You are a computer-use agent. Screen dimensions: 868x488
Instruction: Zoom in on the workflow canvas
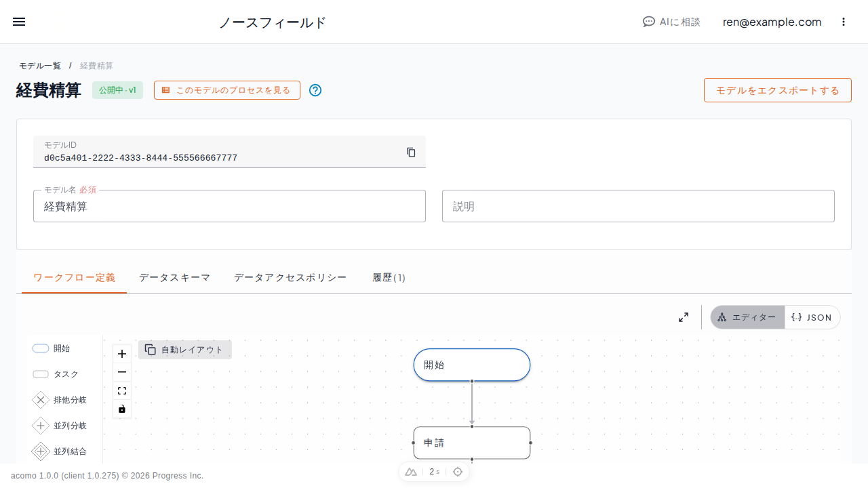[122, 354]
